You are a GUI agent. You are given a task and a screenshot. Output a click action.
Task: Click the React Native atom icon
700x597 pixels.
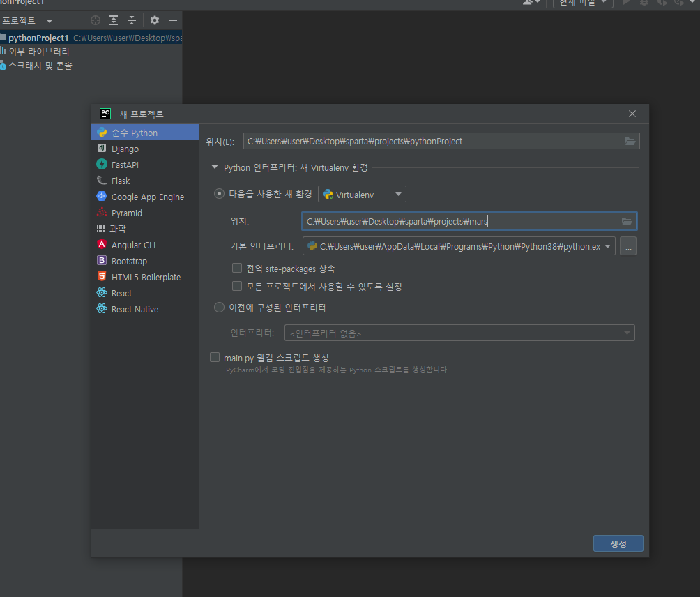tap(102, 308)
